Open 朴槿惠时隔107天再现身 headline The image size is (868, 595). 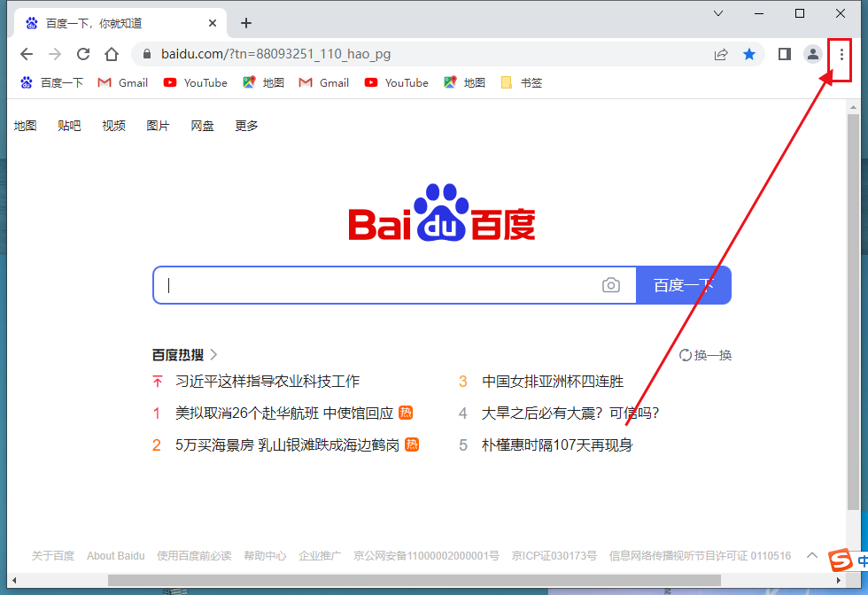click(557, 445)
